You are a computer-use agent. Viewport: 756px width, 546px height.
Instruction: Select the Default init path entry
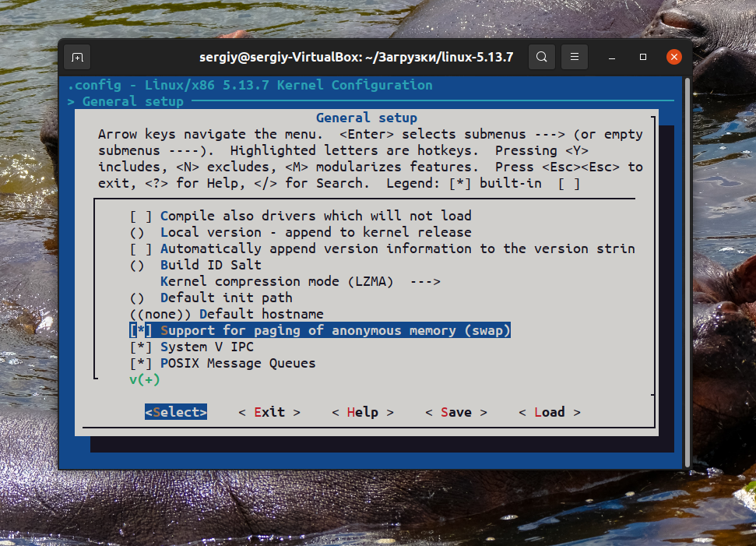[211, 298]
